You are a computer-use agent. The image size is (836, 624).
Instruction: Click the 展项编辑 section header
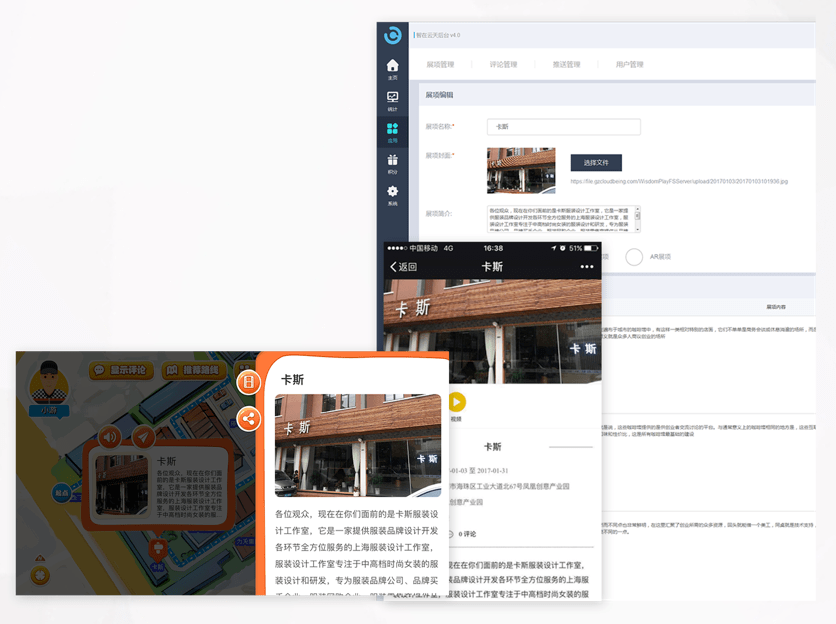point(439,95)
